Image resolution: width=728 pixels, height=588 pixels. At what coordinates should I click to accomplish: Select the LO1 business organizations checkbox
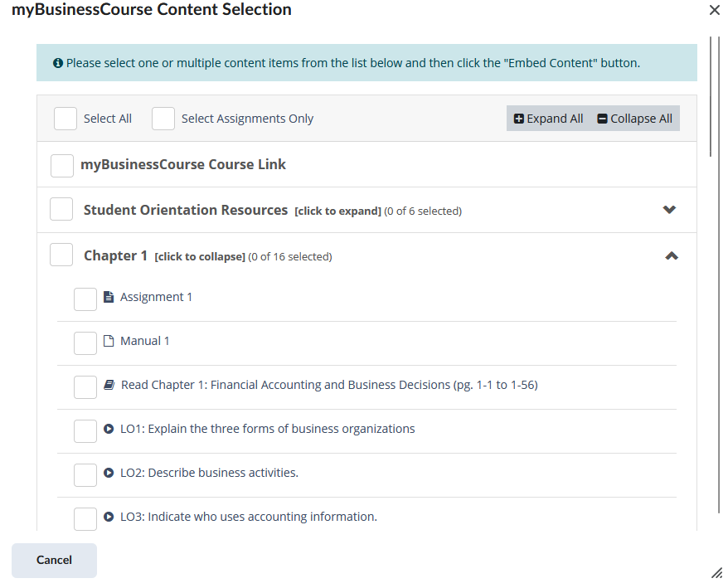click(85, 431)
